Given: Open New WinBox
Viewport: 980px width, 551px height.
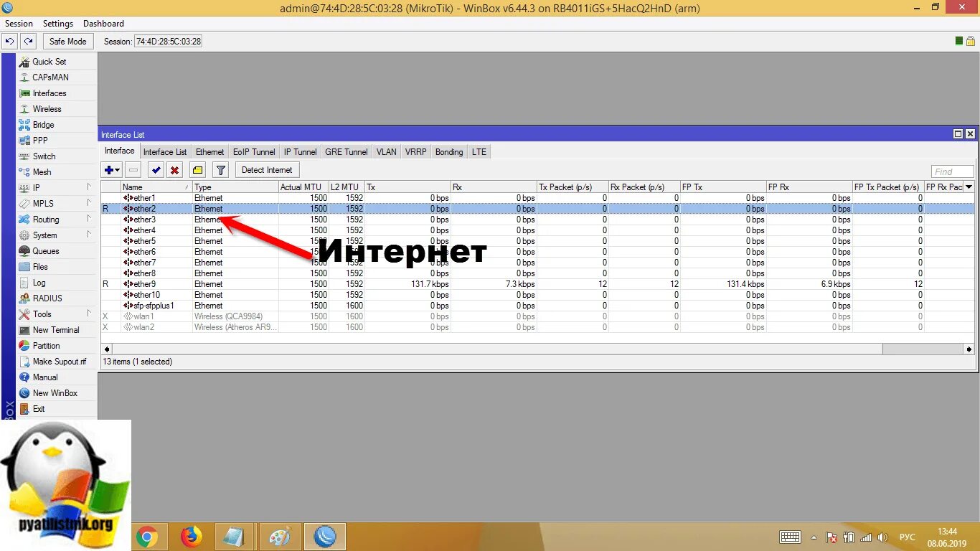Looking at the screenshot, I should point(55,393).
